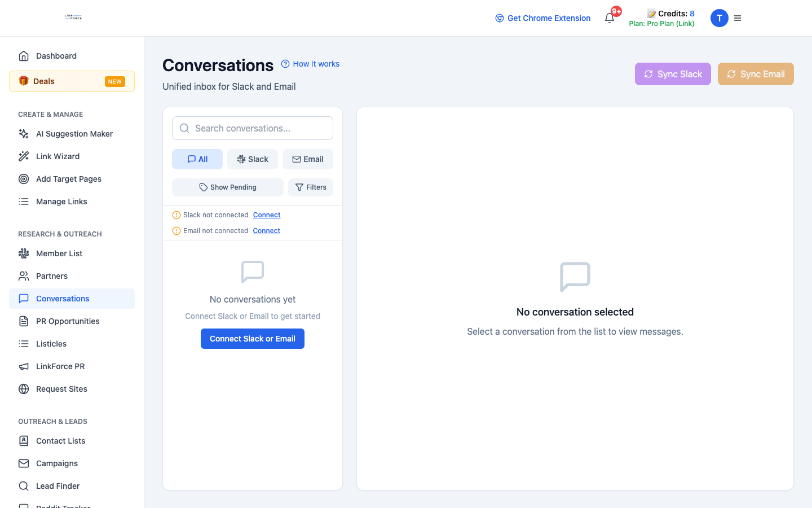Screen dimensions: 812x508
Task: Open Dashboard from the sidebar
Action: coord(72,56)
